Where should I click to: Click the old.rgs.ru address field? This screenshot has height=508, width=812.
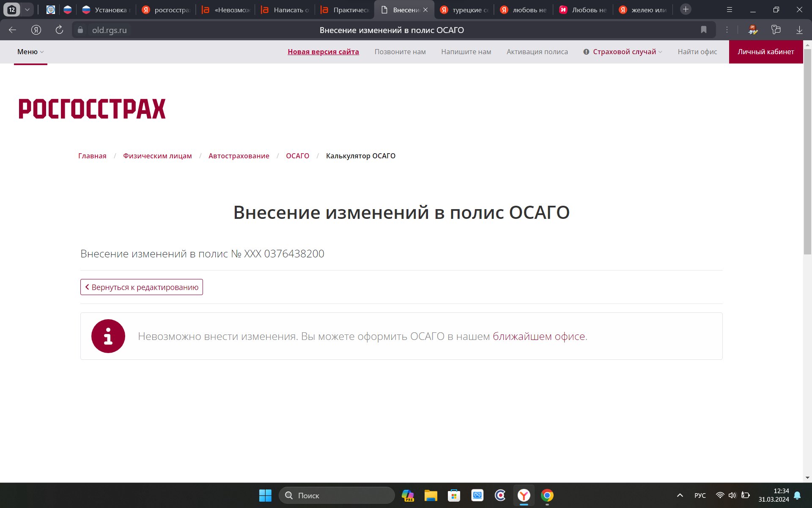[x=110, y=30]
